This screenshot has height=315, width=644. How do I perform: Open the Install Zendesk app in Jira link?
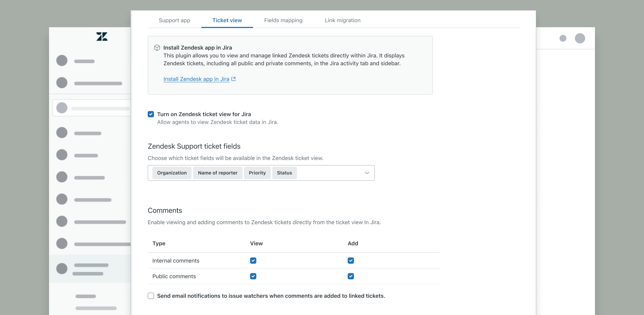click(x=196, y=79)
